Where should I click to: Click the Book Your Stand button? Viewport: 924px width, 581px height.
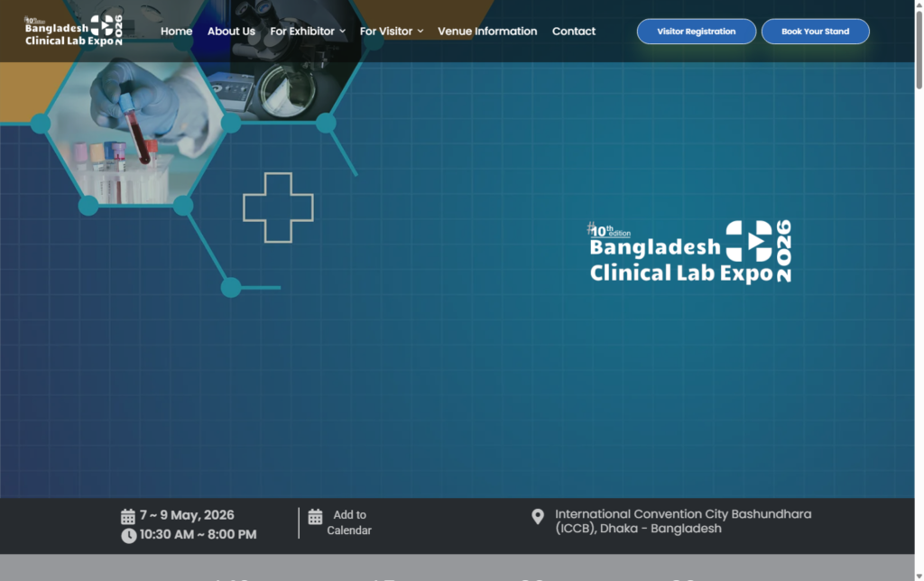815,31
